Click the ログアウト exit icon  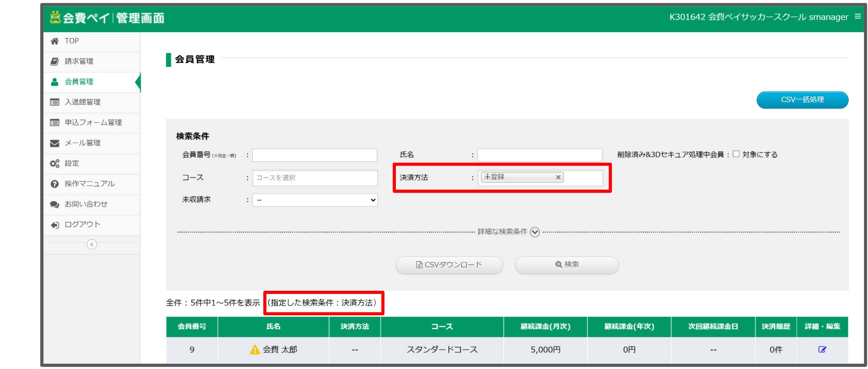click(x=55, y=225)
